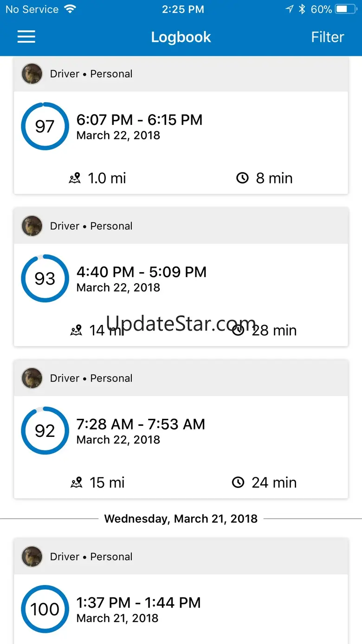Tap driver avatar on 6:07 PM trip
The width and height of the screenshot is (362, 644).
[32, 74]
